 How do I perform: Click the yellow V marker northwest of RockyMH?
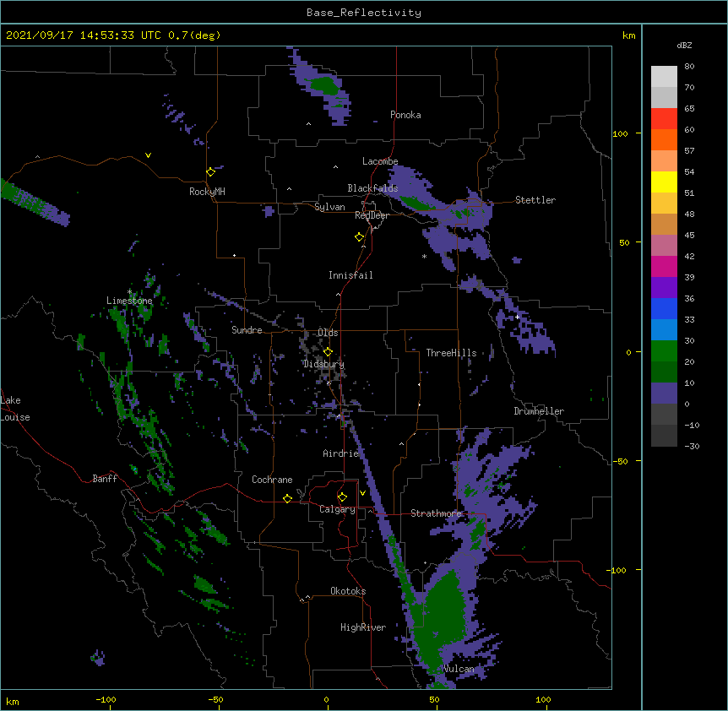[x=148, y=155]
